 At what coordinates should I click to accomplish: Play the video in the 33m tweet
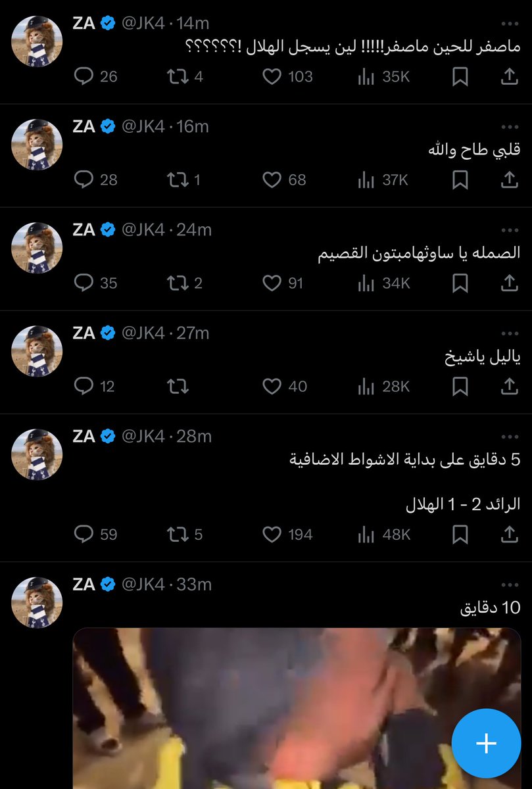click(296, 708)
